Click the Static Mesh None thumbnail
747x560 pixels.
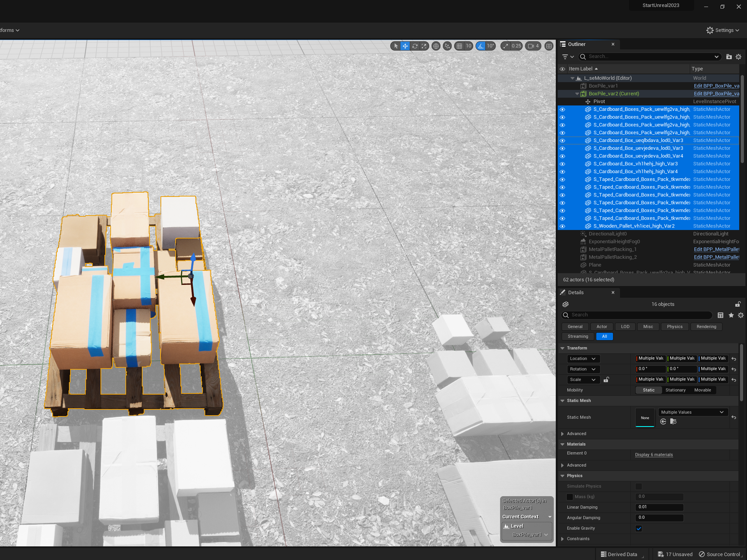click(645, 418)
